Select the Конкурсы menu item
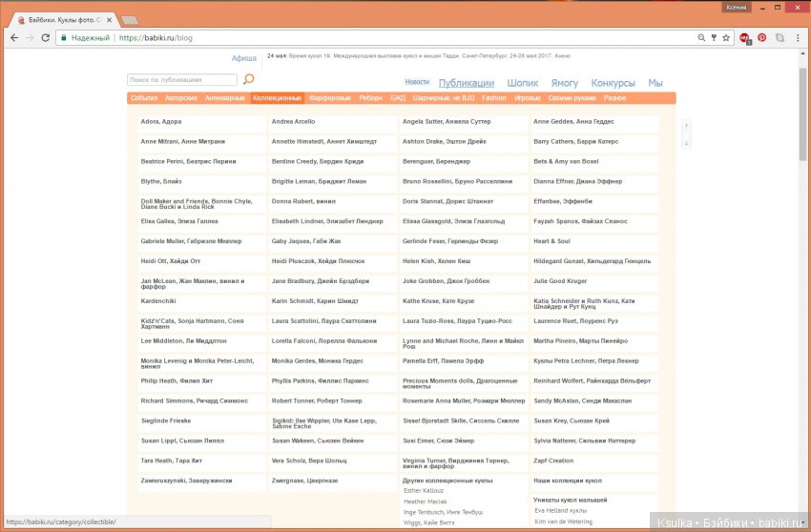The height and width of the screenshot is (532, 811). coord(613,83)
